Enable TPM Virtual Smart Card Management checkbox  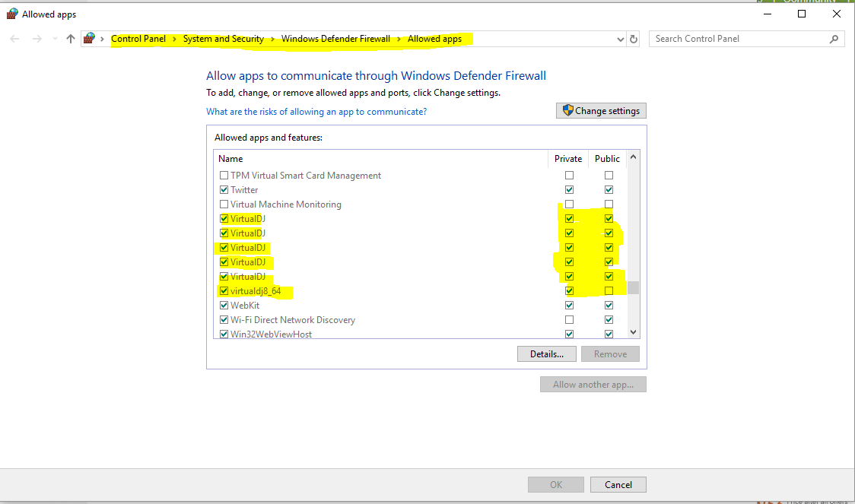pos(224,176)
